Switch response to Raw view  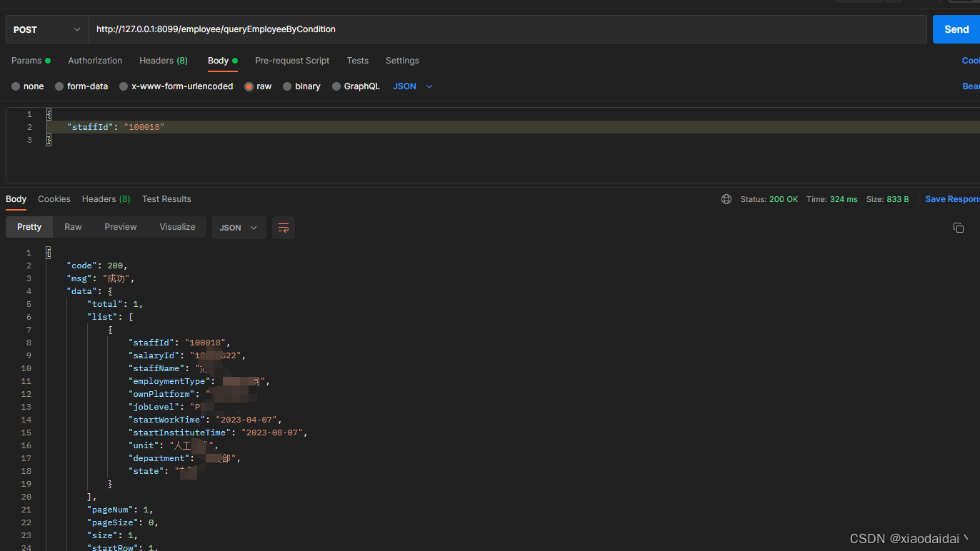click(x=73, y=227)
